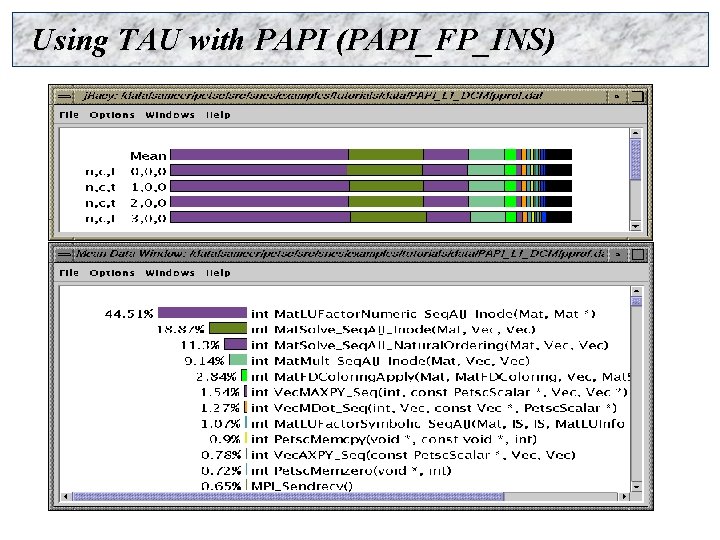This screenshot has height=540, width=720.
Task: Click the 44.51% percentage value
Action: click(129, 314)
